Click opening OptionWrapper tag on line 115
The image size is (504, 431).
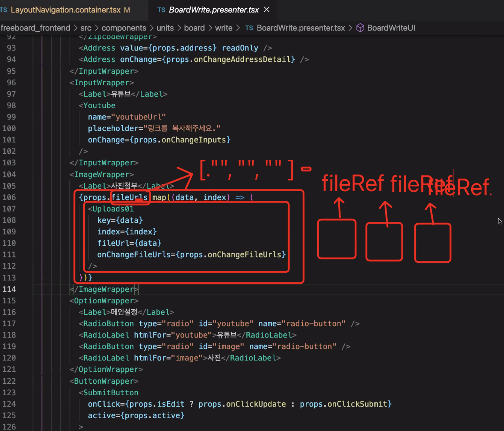[x=104, y=300]
